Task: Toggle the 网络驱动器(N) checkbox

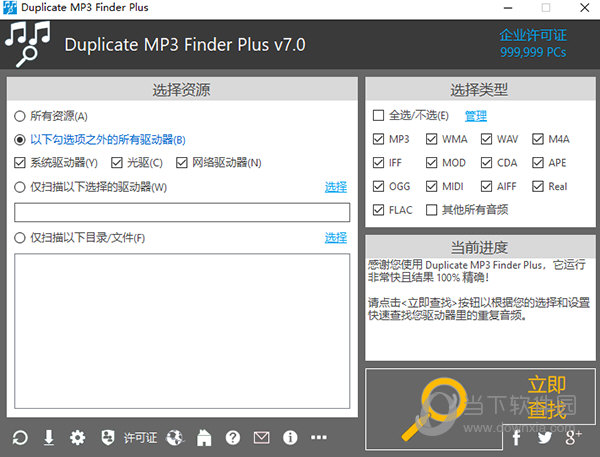Action: [181, 163]
